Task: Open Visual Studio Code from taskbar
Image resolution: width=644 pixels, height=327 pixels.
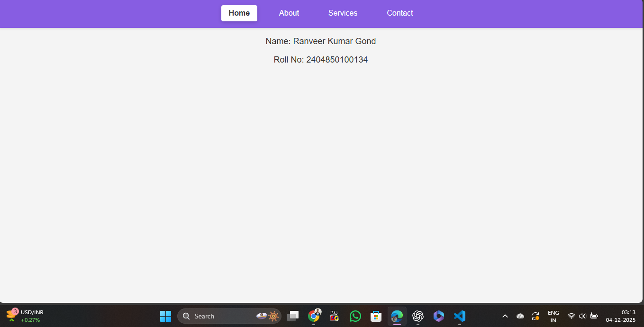Action: click(x=459, y=316)
